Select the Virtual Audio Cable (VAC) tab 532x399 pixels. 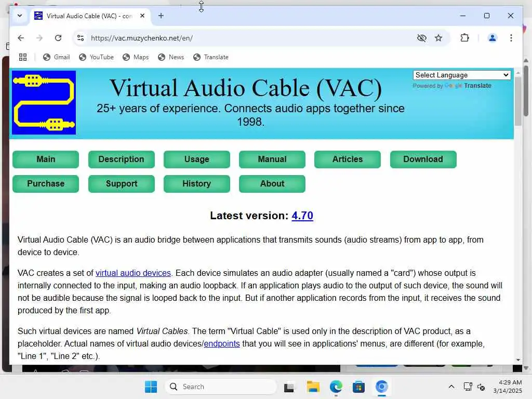(90, 16)
